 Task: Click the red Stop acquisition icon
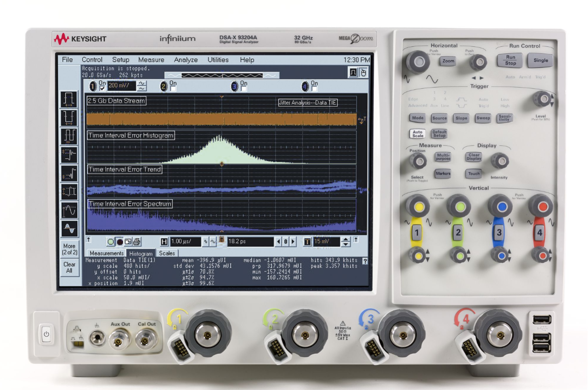119,242
